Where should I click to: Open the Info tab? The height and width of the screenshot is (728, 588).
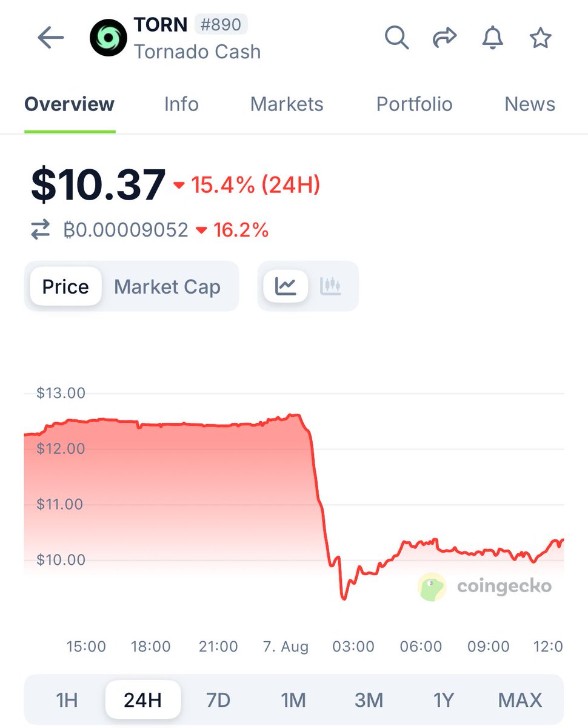point(181,104)
